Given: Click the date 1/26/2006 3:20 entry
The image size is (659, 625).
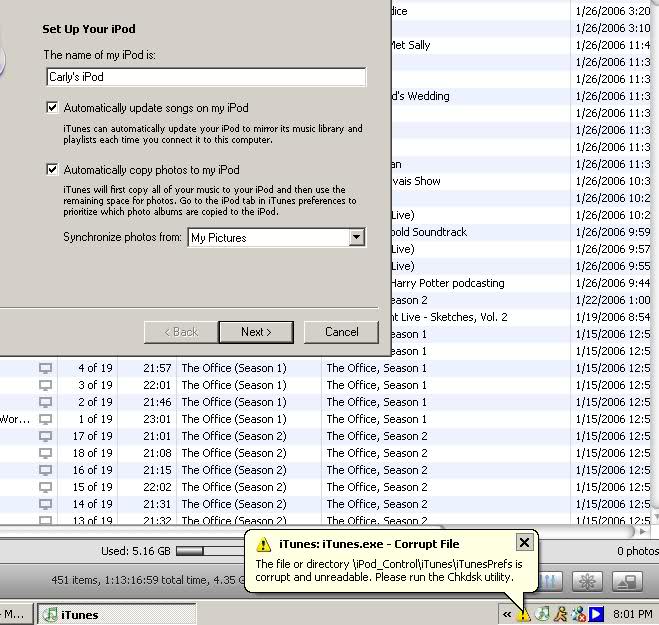Looking at the screenshot, I should click(x=613, y=11).
